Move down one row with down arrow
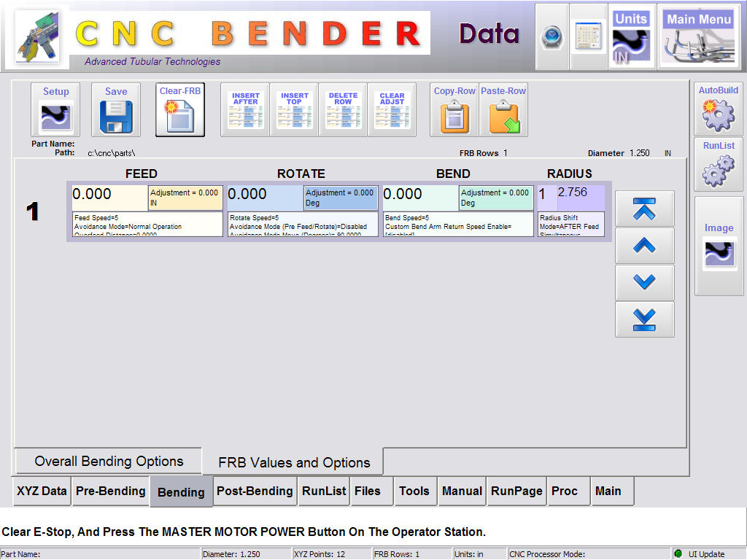This screenshot has width=747, height=560. pyautogui.click(x=644, y=282)
